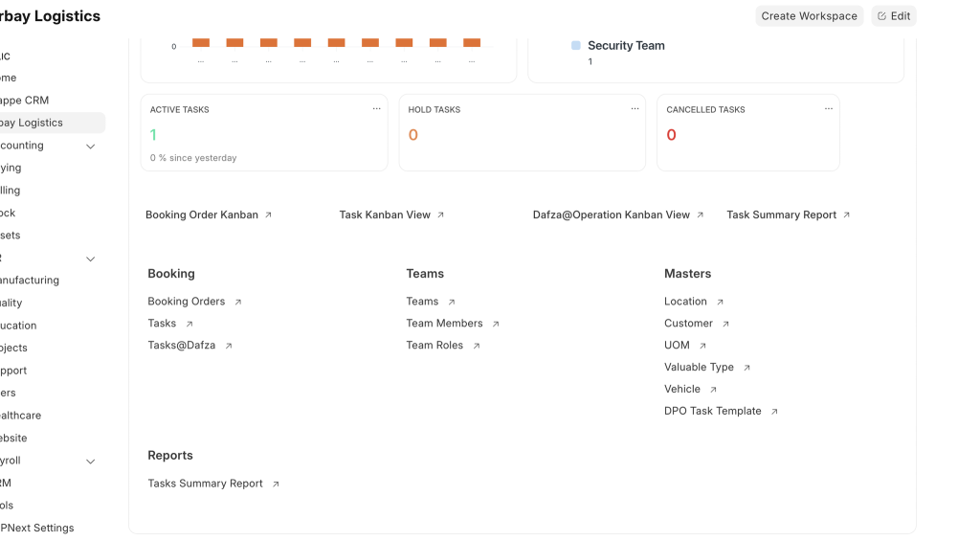Open Teams link under Teams heading

pyautogui.click(x=422, y=302)
